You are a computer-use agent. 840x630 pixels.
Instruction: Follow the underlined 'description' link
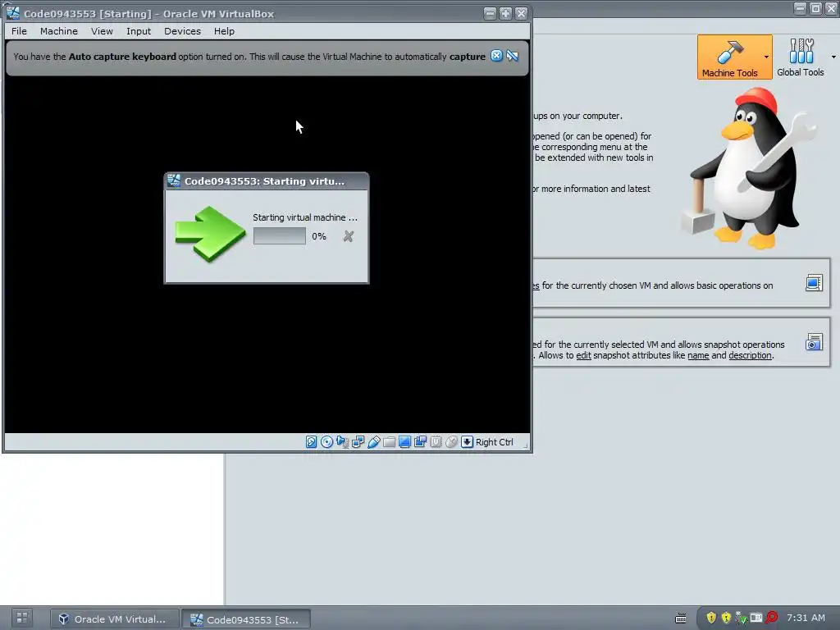(x=750, y=356)
